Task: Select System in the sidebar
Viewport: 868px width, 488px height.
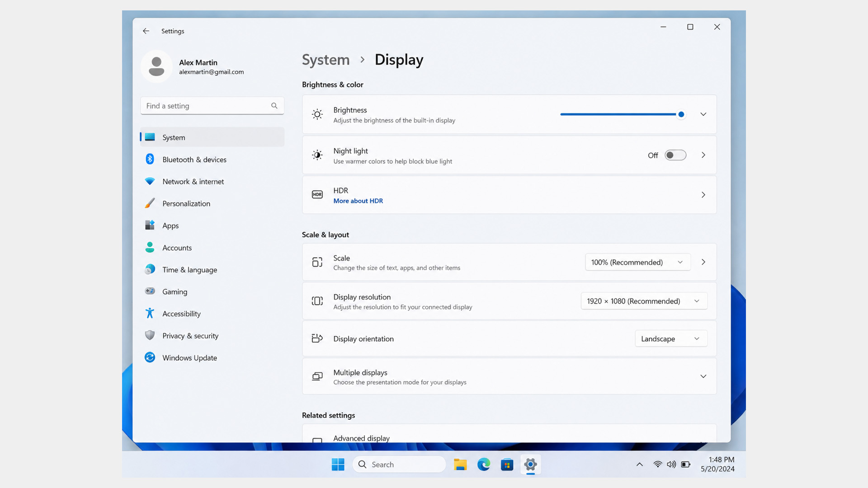Action: (x=212, y=137)
